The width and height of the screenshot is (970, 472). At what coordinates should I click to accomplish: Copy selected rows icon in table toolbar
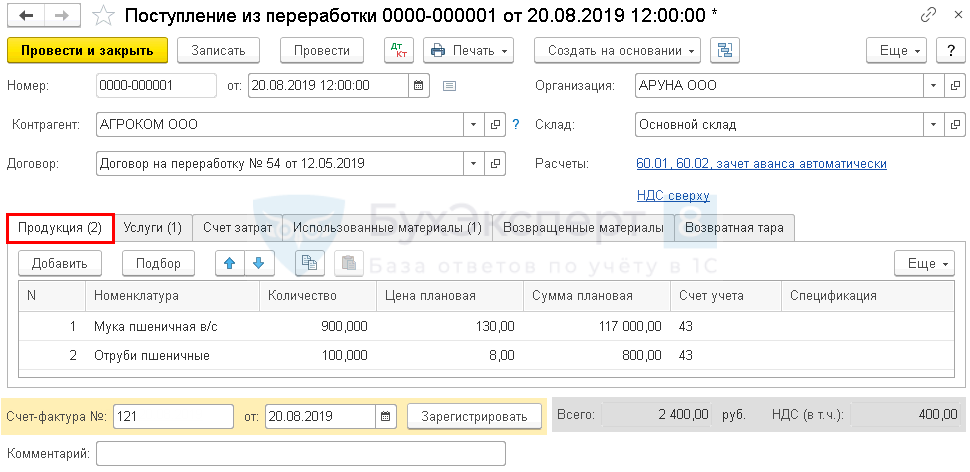310,263
